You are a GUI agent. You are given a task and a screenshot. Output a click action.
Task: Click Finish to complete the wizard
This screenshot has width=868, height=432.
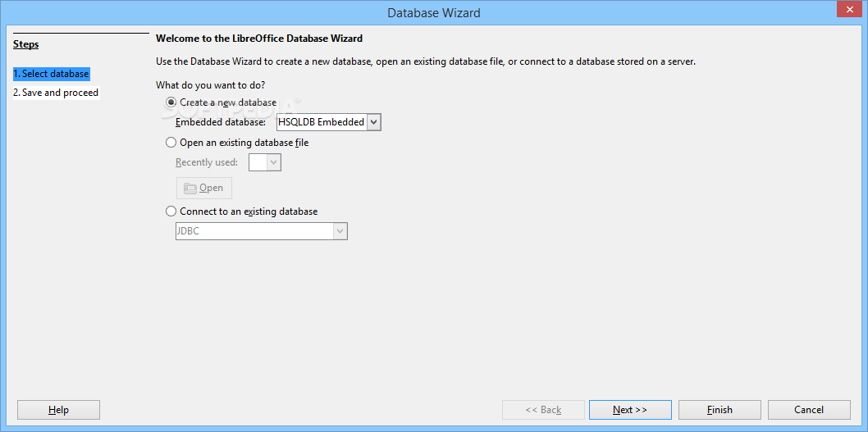[720, 410]
